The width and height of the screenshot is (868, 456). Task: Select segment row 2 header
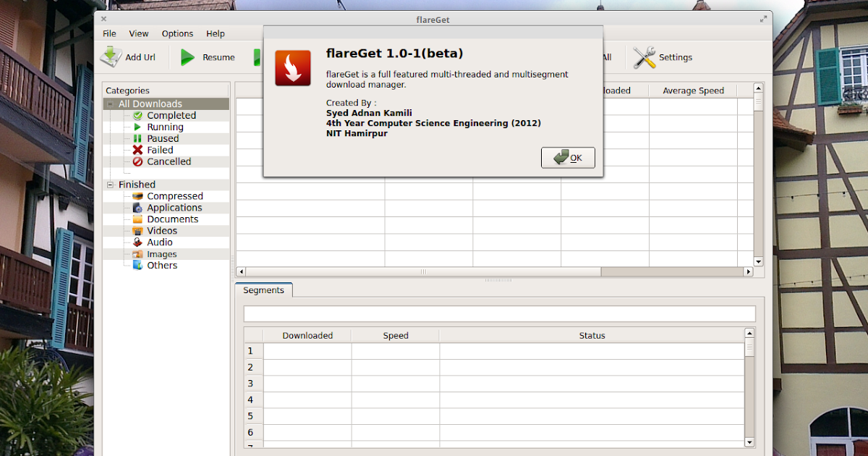click(253, 367)
